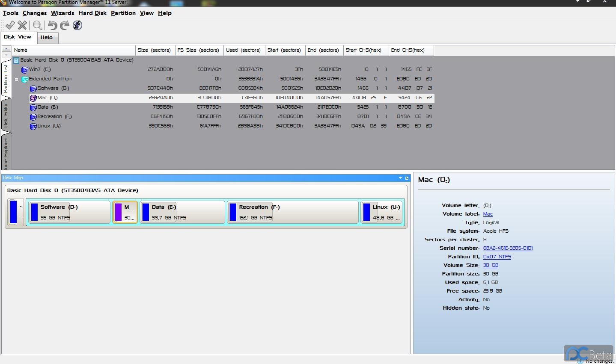Select Recreation (F:) block in disk map
The height and width of the screenshot is (364, 616).
(x=293, y=212)
